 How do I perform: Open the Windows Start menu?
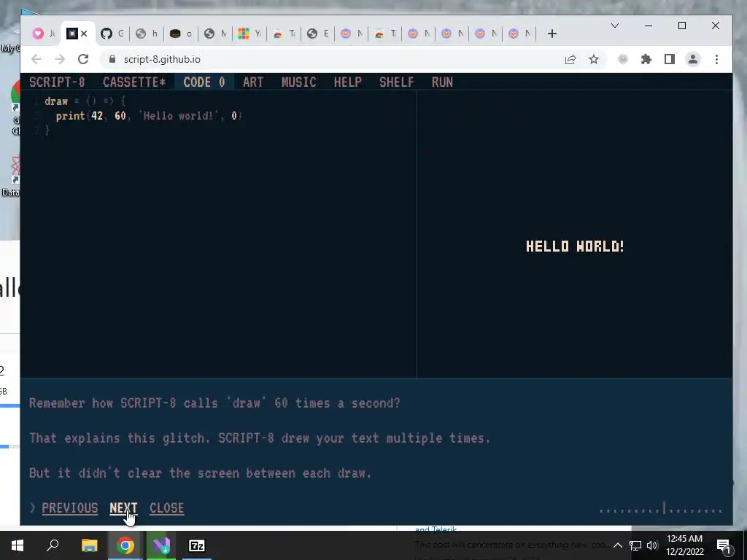coord(18,545)
